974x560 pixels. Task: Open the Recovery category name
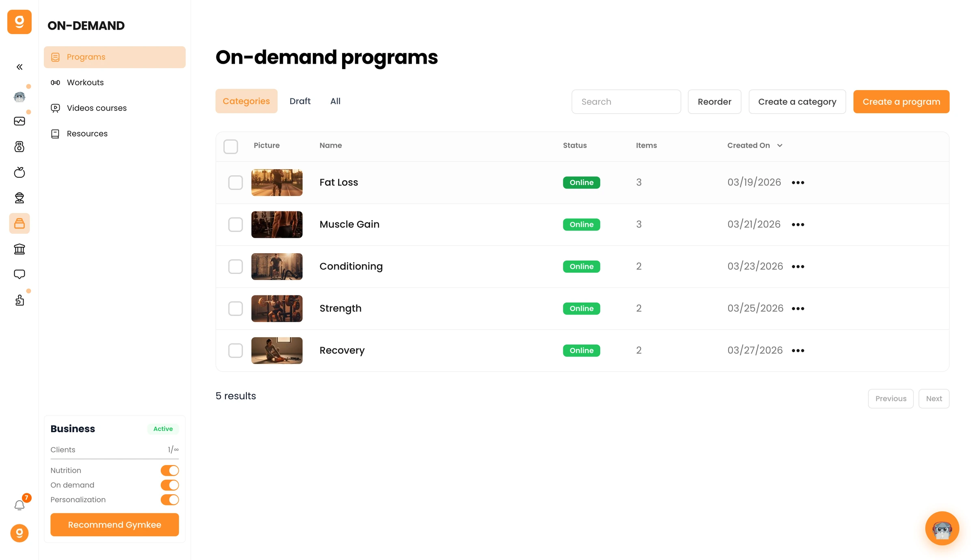[342, 350]
